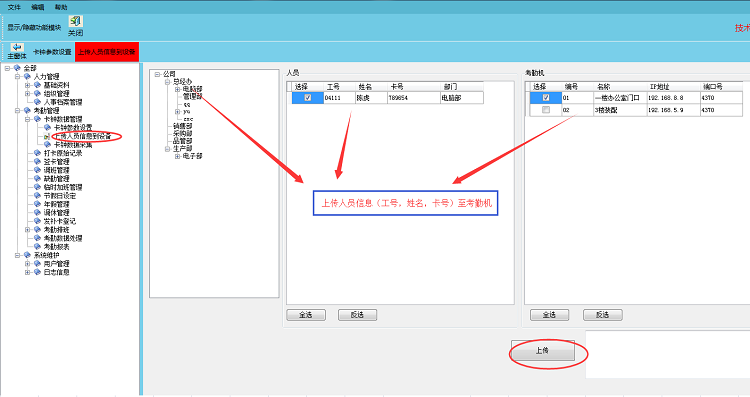Click the 关闭 exit-door toolbar icon
The image size is (750, 397).
pos(75,22)
